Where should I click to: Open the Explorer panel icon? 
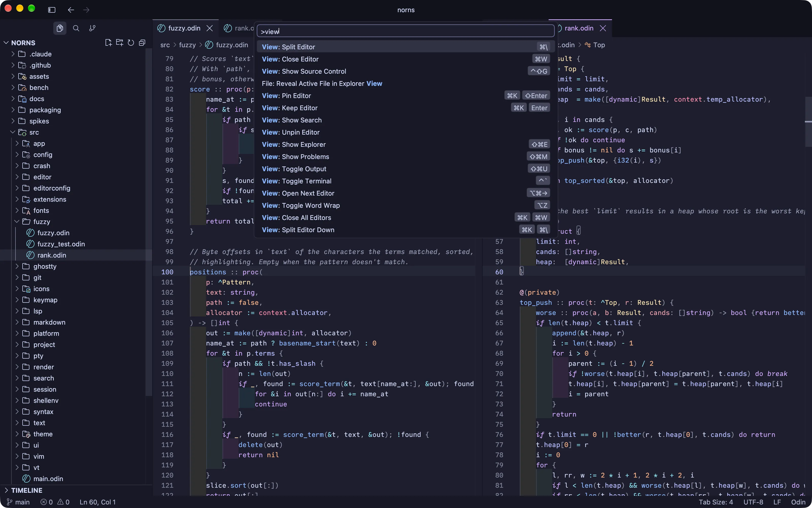[60, 28]
